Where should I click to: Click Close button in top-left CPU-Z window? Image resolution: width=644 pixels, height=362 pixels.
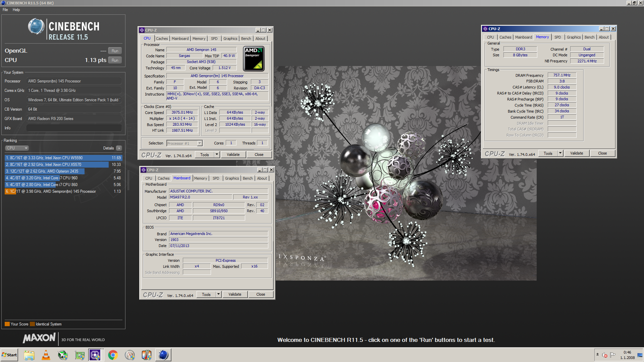[x=259, y=155]
